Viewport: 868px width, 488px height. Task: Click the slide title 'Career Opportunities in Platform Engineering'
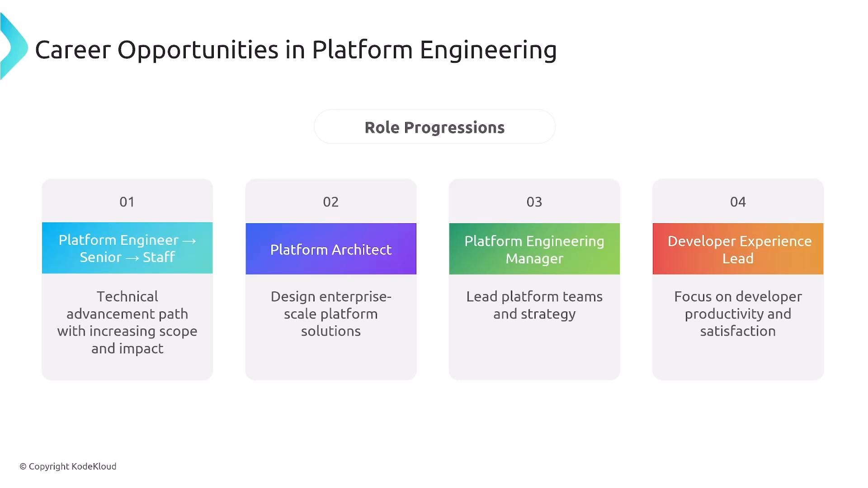(296, 50)
